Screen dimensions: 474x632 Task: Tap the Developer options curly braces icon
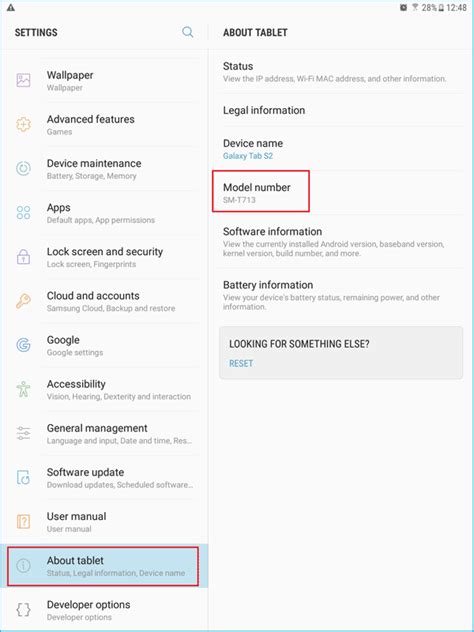pos(23,610)
